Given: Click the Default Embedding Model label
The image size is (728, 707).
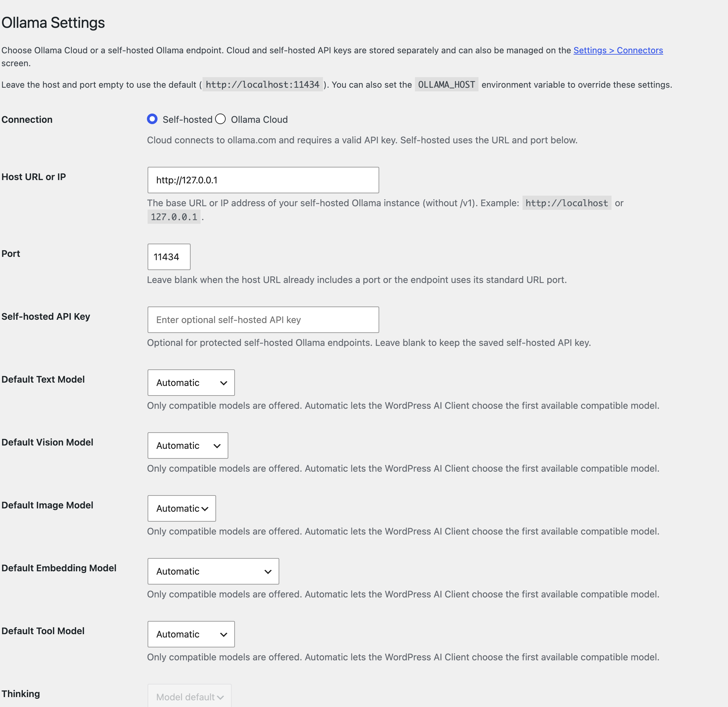Looking at the screenshot, I should tap(59, 568).
